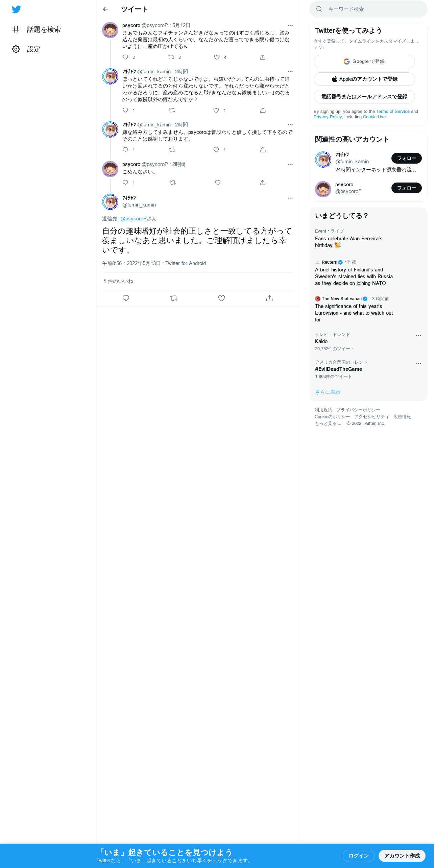Click the Google で登録 signup button
This screenshot has height=868, width=434.
pos(364,62)
